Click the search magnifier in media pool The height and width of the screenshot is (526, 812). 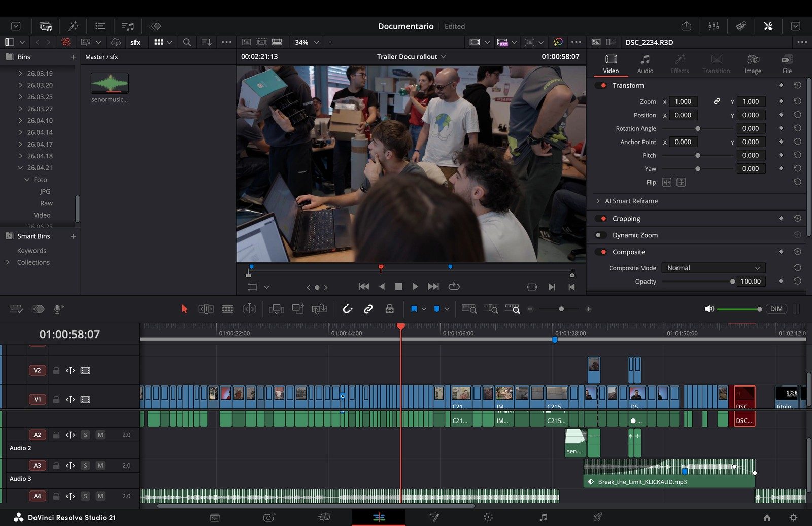187,42
